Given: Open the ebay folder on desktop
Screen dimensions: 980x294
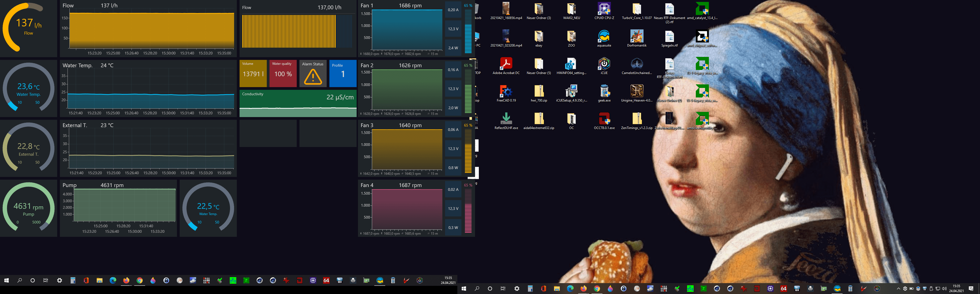Looking at the screenshot, I should coord(539,38).
